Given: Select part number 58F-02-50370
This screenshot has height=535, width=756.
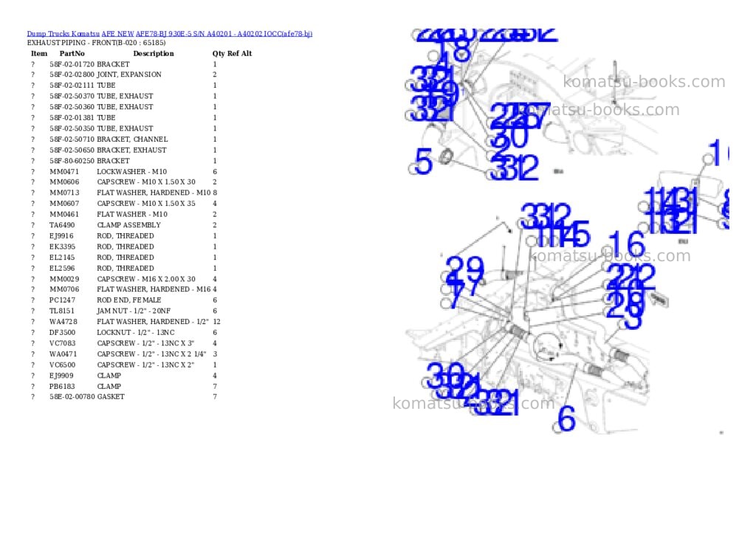Looking at the screenshot, I should (x=72, y=97).
